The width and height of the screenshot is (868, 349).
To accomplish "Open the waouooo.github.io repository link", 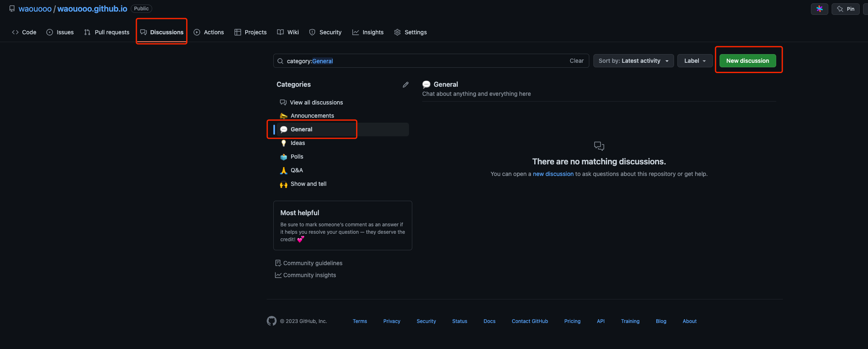I will 92,9.
